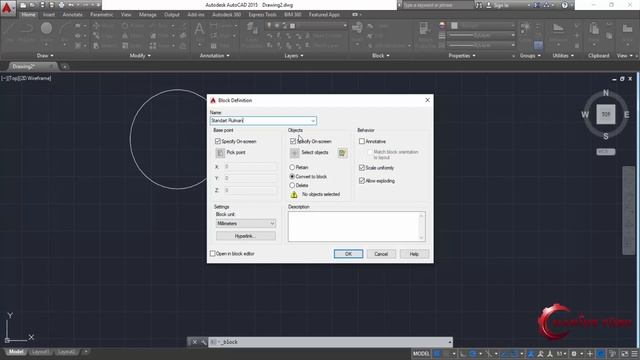Image resolution: width=640 pixels, height=360 pixels.
Task: Toggle Base point Specify On-screen checkbox
Action: [x=218, y=141]
